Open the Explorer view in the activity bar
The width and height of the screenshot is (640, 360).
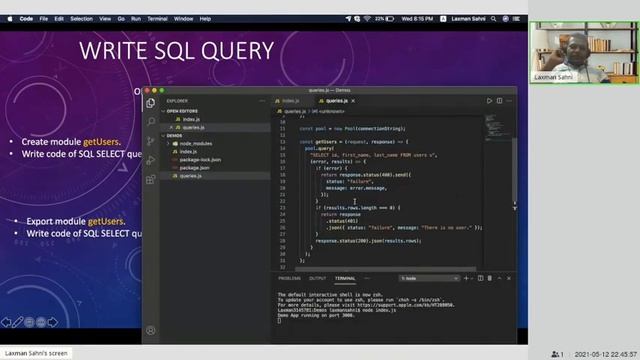[x=151, y=103]
